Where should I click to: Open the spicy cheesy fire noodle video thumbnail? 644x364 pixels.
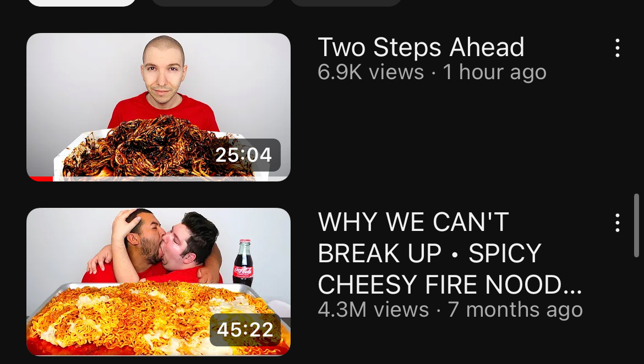[159, 282]
